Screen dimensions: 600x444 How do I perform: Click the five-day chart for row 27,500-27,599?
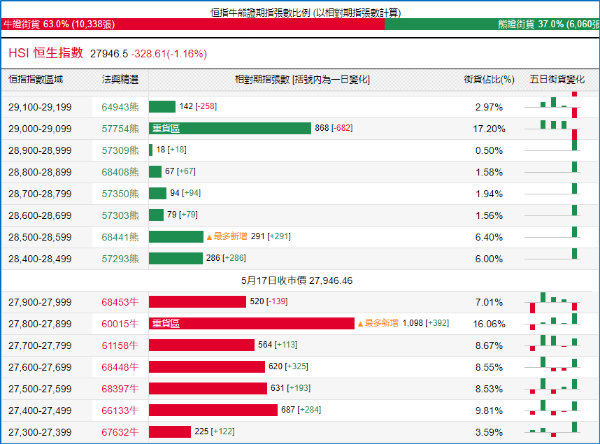553,386
